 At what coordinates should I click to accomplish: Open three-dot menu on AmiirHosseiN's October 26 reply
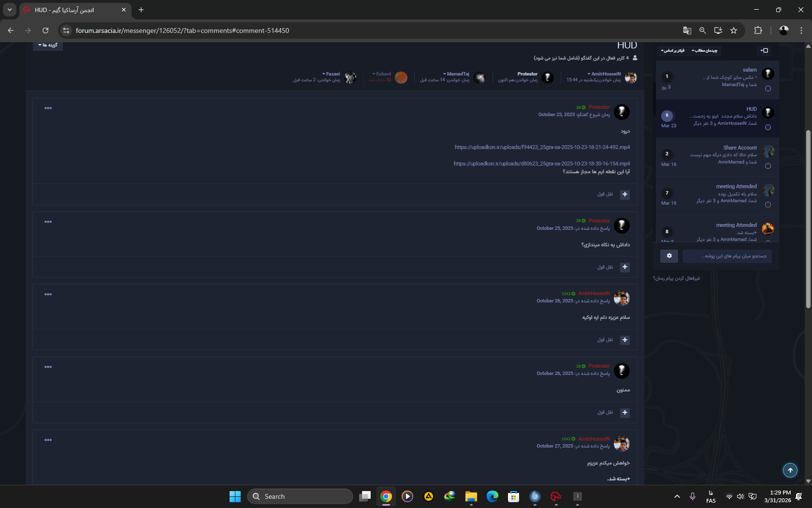(x=48, y=294)
